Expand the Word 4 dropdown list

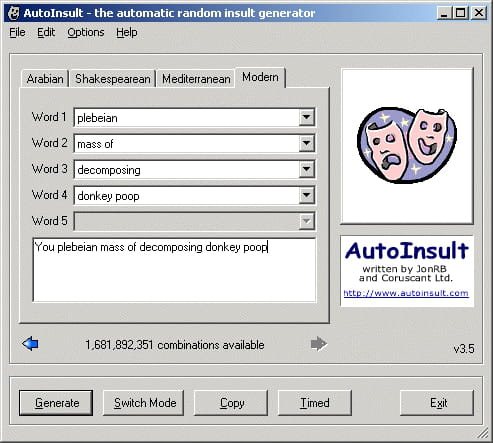pyautogui.click(x=306, y=195)
